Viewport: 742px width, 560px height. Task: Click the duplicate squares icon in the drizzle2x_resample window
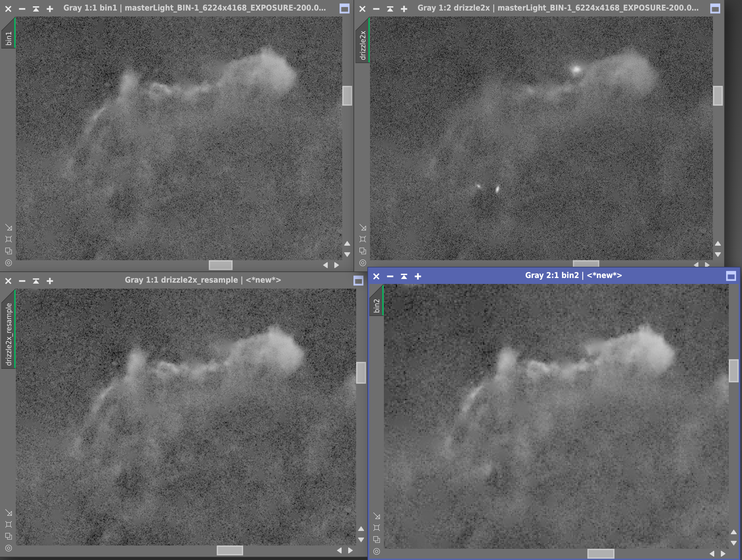(9, 536)
